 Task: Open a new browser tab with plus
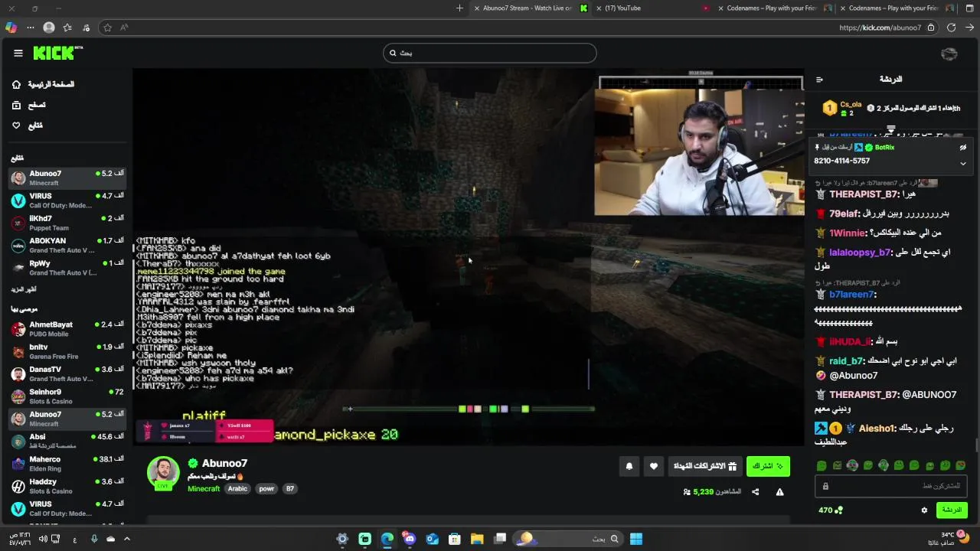tap(459, 8)
